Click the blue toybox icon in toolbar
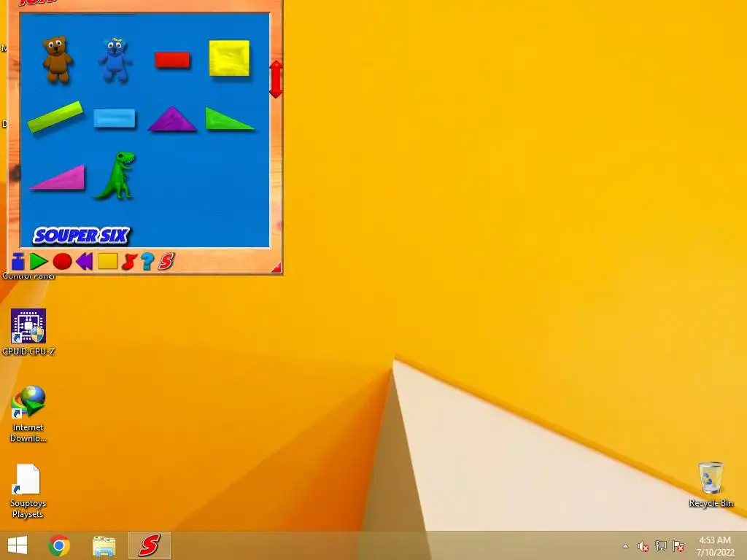Image resolution: width=747 pixels, height=560 pixels. click(x=18, y=262)
